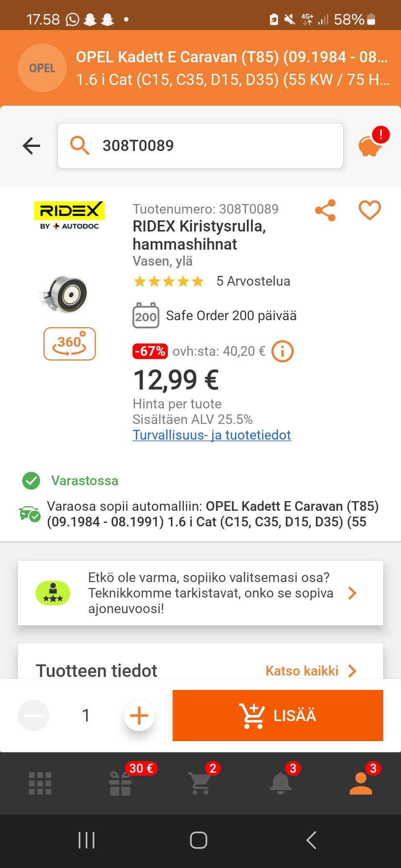Tap the search field with 308T0089
Viewport: 401px width, 868px height.
pos(200,146)
